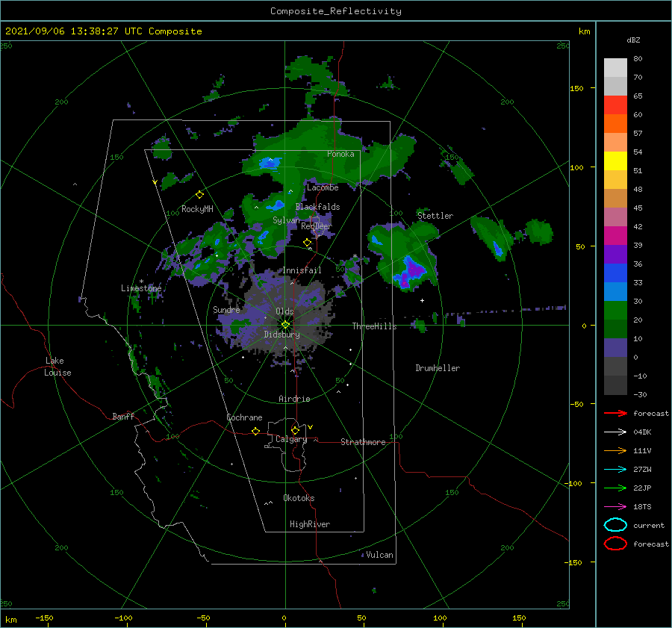This screenshot has height=628, width=672.
Task: Click the red forecast ellipse icon
Action: 615,544
